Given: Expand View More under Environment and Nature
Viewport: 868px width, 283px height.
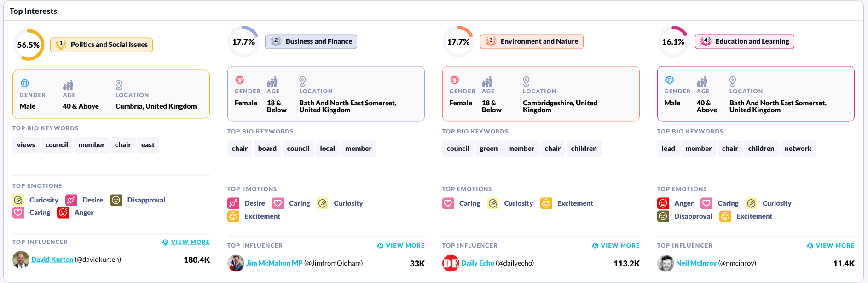Looking at the screenshot, I should coord(616,246).
